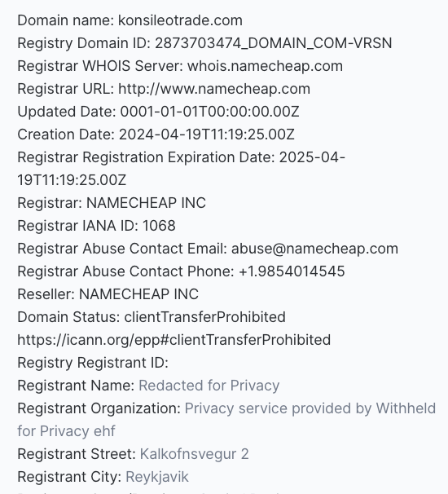Click whois.namecheap.com server text
This screenshot has width=448, height=494.
click(265, 66)
